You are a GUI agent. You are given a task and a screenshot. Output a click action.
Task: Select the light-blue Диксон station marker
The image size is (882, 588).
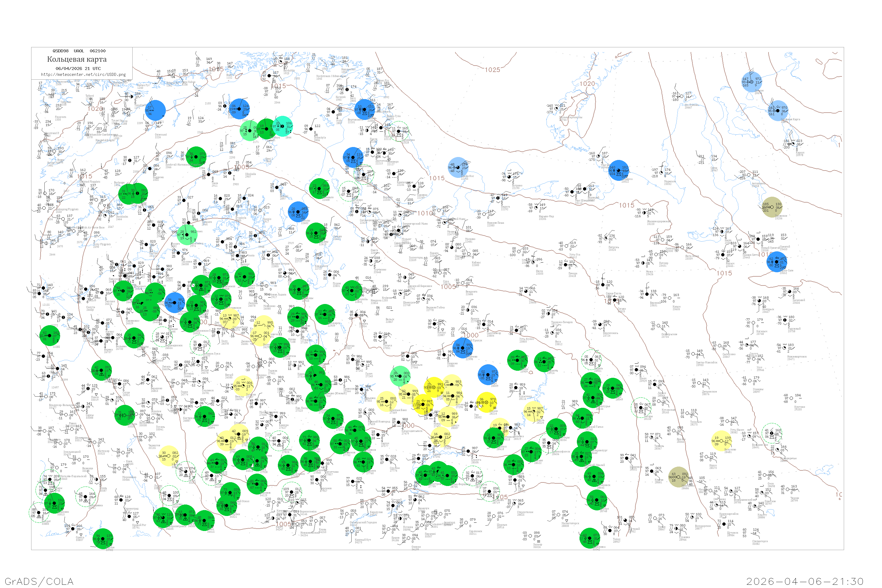click(x=751, y=81)
